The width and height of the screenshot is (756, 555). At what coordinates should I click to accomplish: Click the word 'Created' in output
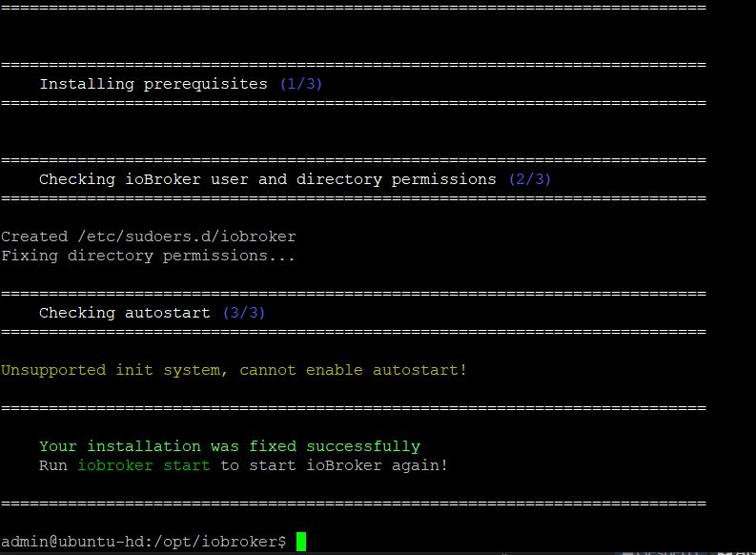(34, 236)
